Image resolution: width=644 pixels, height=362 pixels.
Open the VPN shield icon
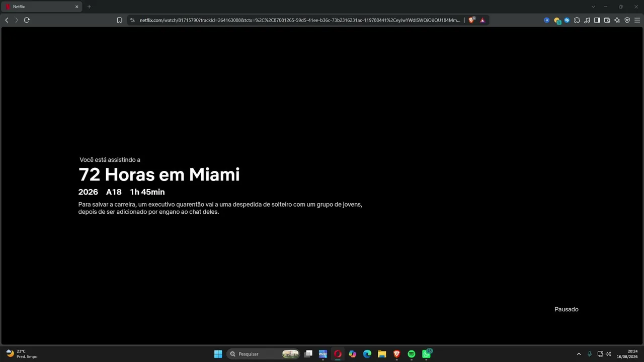(x=627, y=20)
